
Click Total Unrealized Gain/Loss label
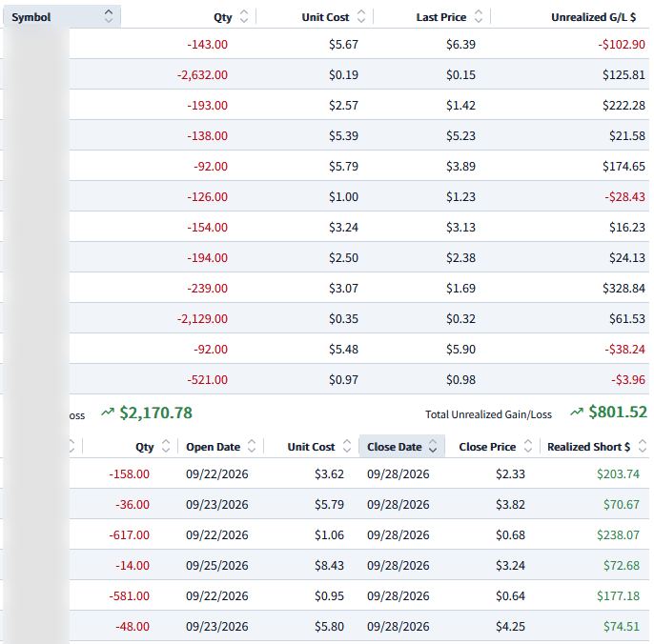(x=488, y=414)
